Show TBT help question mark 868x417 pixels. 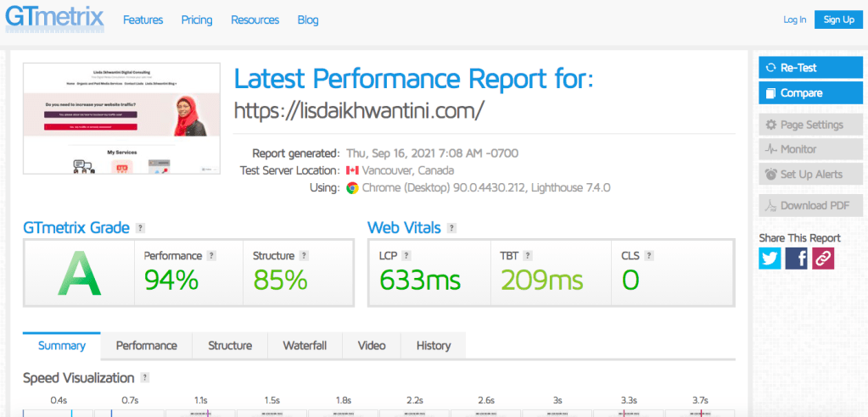coord(528,255)
